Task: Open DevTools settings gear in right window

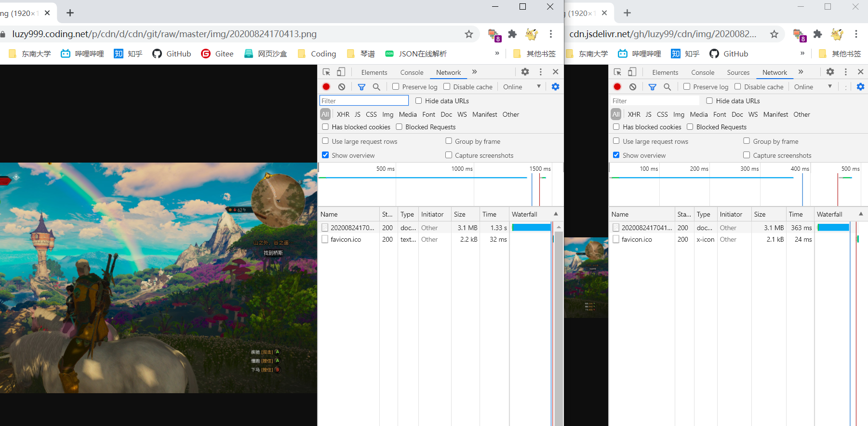Action: (830, 72)
